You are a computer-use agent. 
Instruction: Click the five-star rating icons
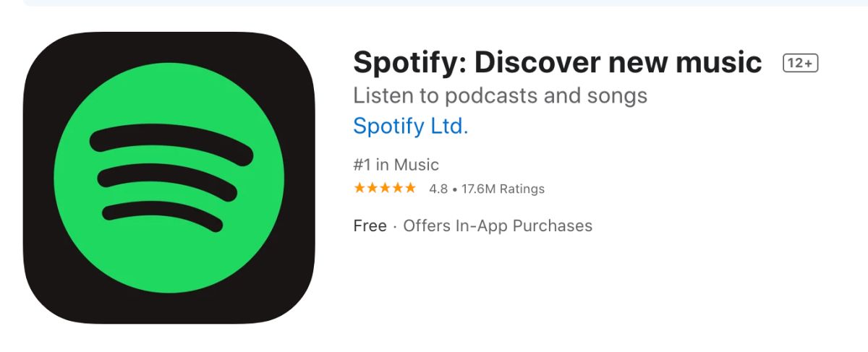click(x=385, y=189)
